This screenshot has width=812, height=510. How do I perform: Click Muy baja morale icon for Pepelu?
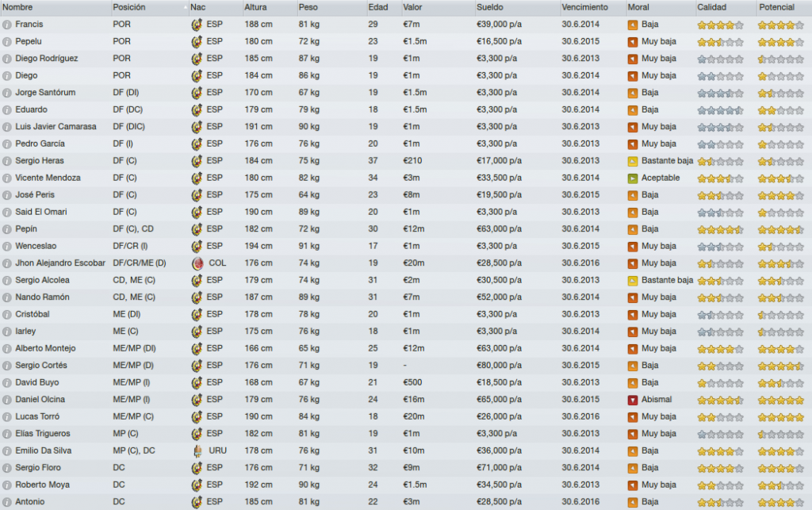632,41
